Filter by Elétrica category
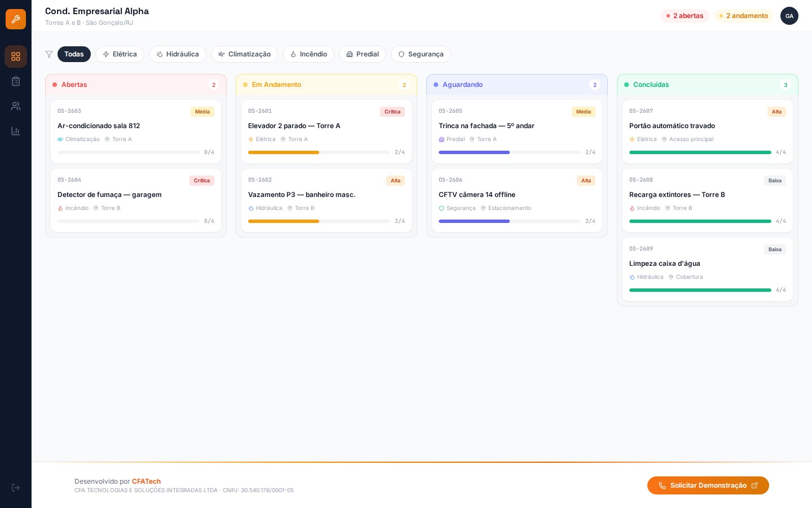The height and width of the screenshot is (508, 812). pyautogui.click(x=120, y=54)
